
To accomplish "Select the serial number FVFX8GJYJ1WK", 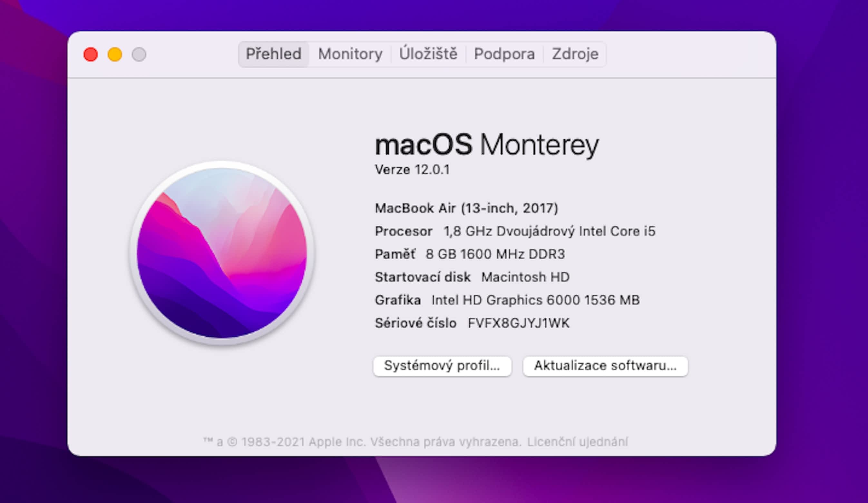I will pos(518,323).
